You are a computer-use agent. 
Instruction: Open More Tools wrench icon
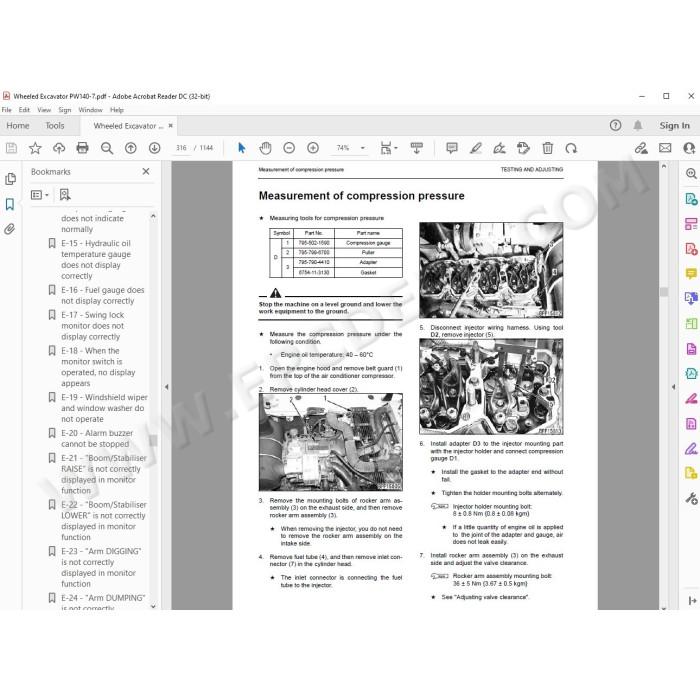click(x=691, y=498)
